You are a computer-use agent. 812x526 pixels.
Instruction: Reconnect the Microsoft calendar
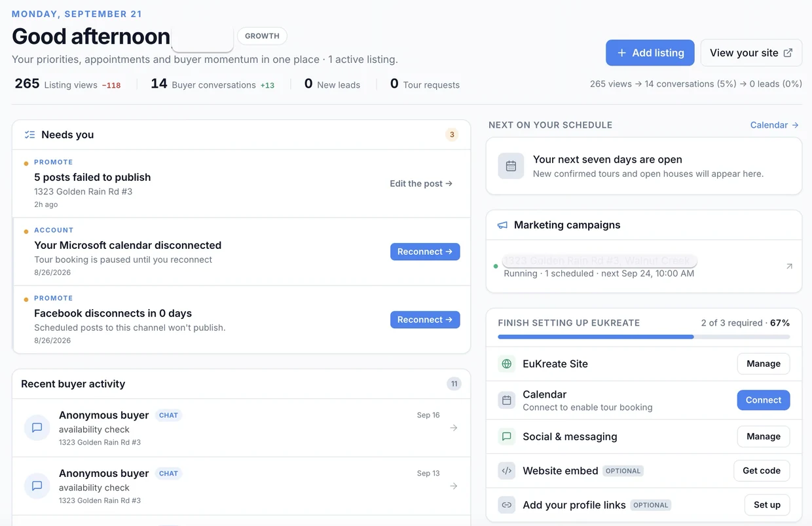click(425, 252)
